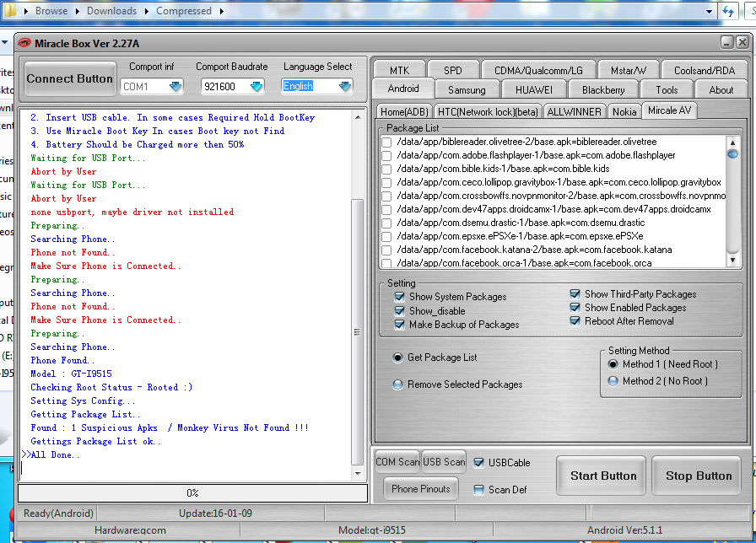
Task: Expand the chevron after Browse in breadcrumb
Action: click(77, 11)
